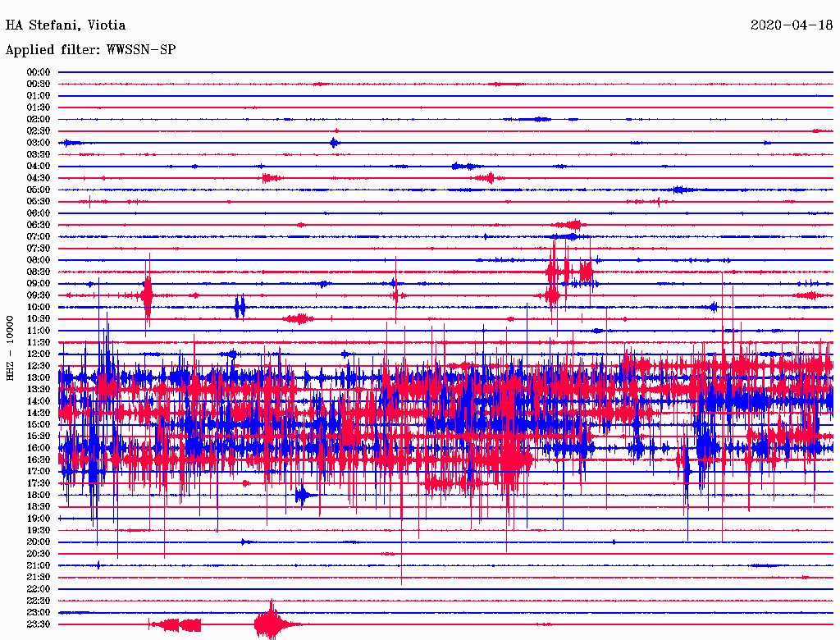
Task: Click the 18:00 time label
Action: 39,496
